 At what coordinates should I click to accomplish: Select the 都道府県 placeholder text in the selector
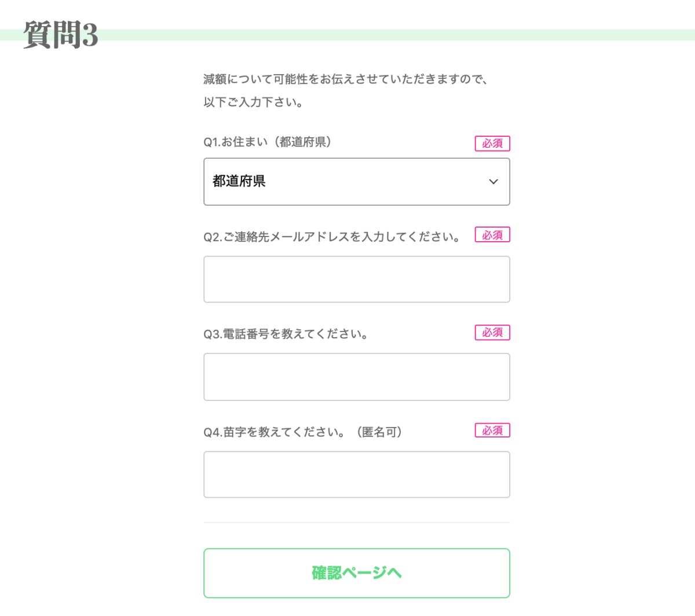click(239, 181)
